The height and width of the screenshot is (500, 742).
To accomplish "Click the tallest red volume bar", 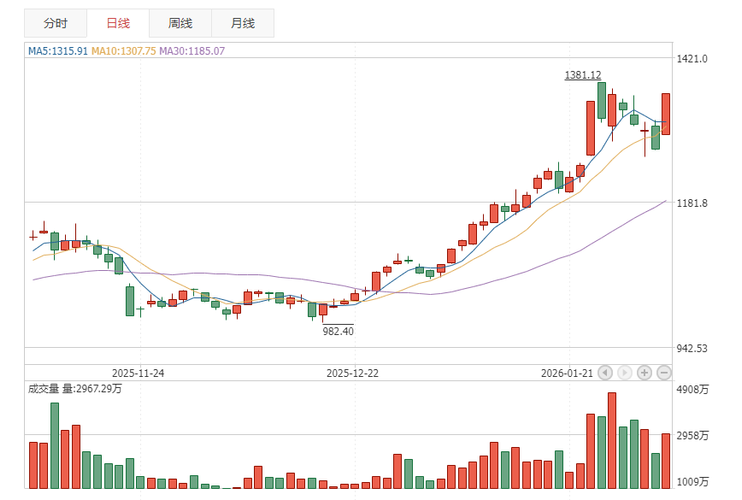I will point(612,440).
